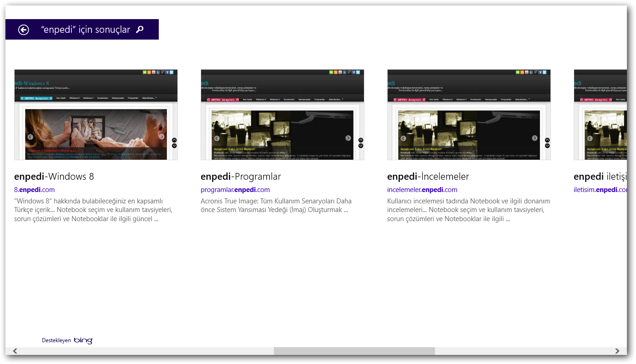
Task: Open the enpedi-Programlar result title
Action: (x=241, y=177)
